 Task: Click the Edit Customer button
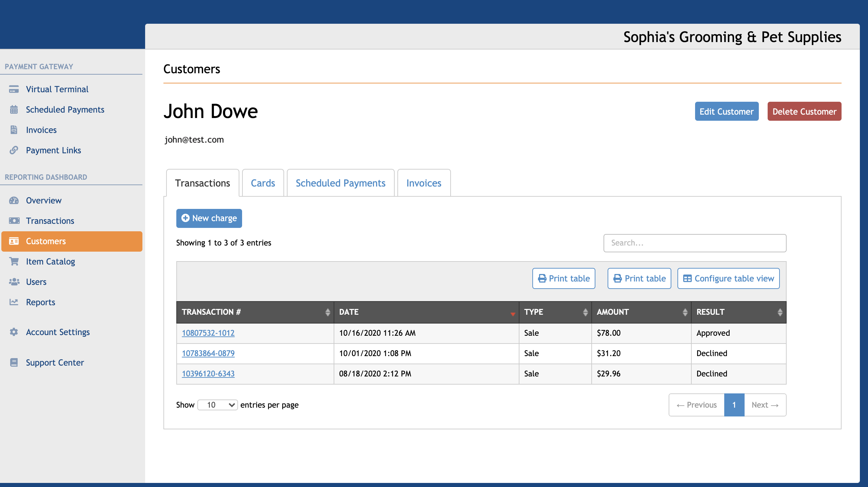click(727, 111)
